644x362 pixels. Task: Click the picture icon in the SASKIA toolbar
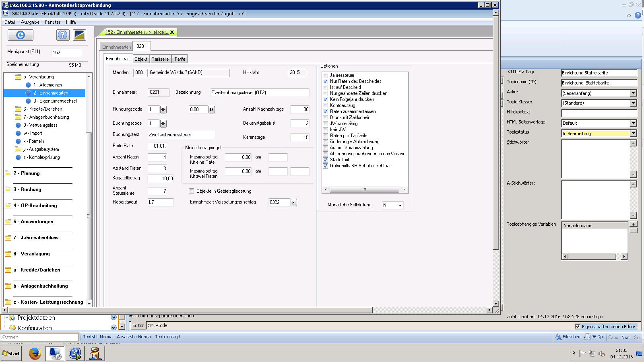click(79, 35)
